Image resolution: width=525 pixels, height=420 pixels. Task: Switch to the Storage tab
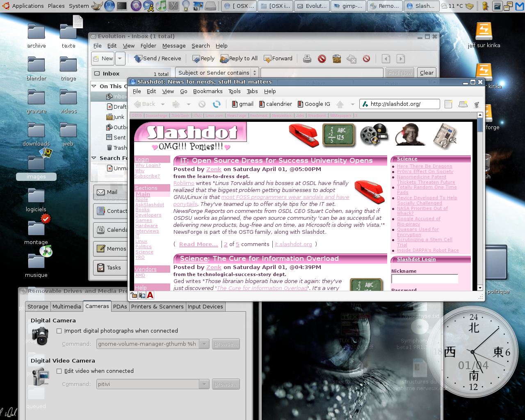click(38, 306)
